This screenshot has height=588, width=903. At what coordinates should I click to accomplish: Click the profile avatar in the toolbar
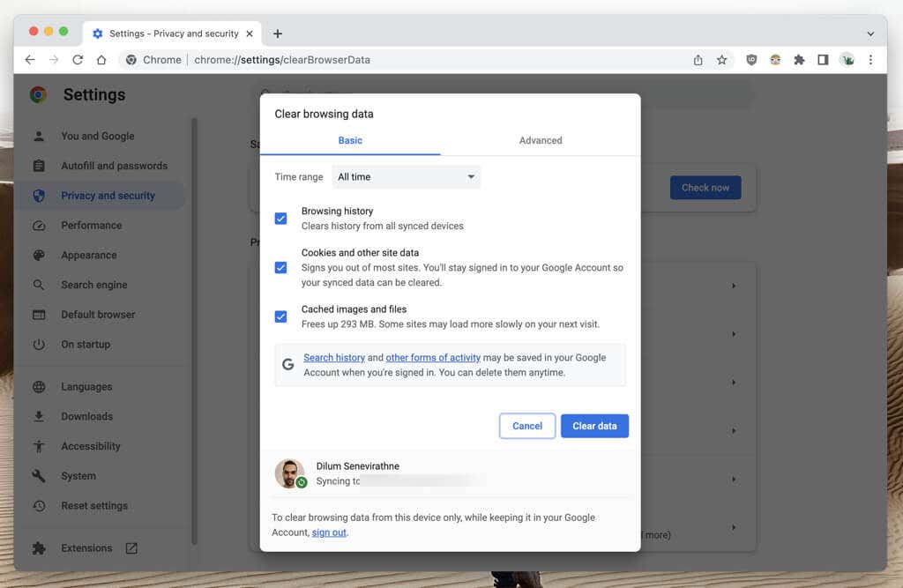tap(847, 59)
